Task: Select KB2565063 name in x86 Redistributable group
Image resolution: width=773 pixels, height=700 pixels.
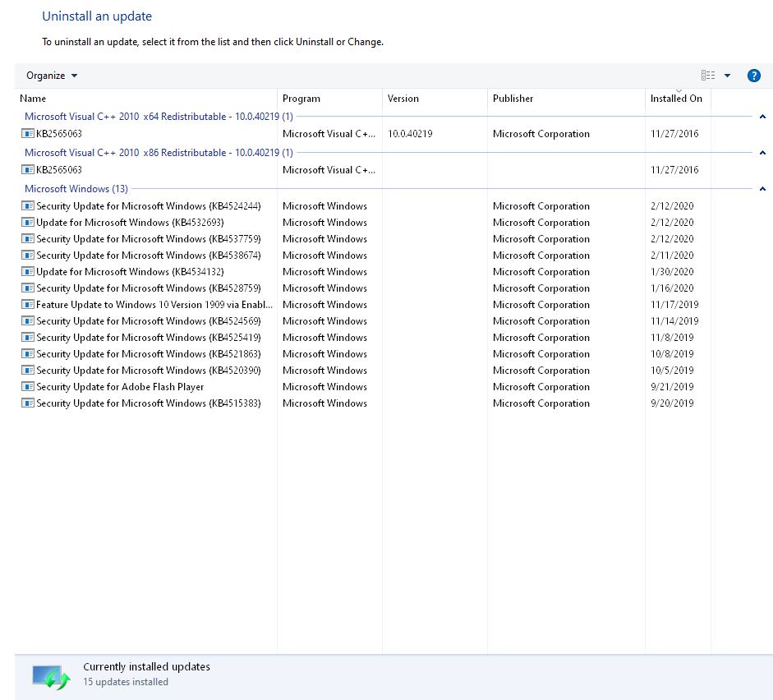Action: (x=58, y=169)
